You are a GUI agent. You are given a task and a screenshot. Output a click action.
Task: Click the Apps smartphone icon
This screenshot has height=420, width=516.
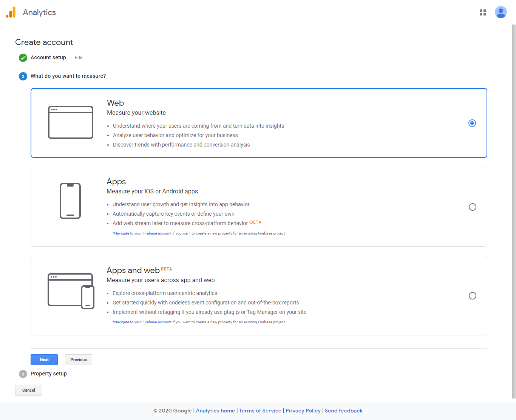pos(70,201)
